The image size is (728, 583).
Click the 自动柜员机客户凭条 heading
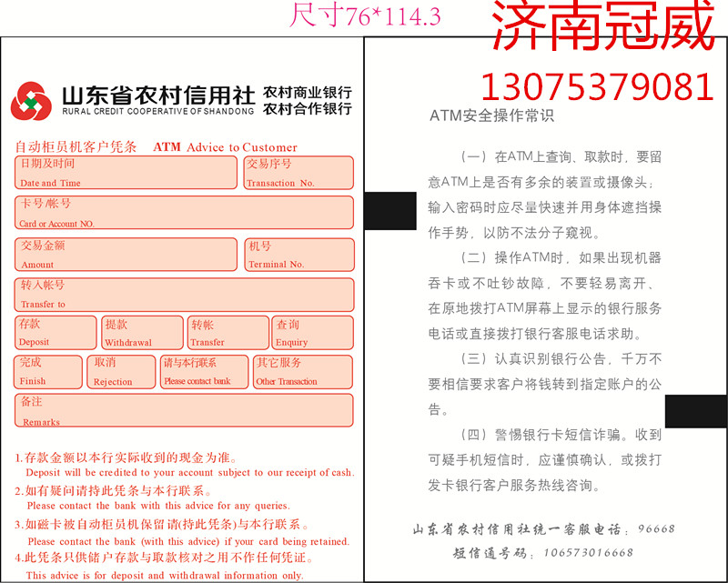point(76,147)
